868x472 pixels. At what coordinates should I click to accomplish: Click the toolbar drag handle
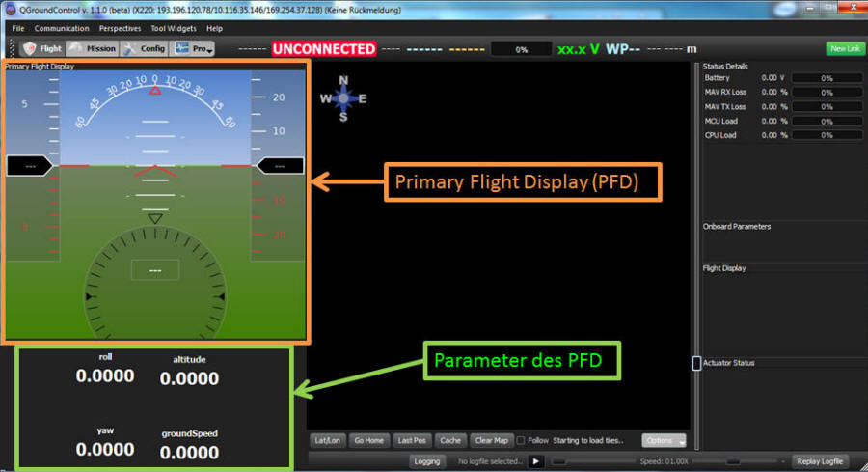pos(12,49)
